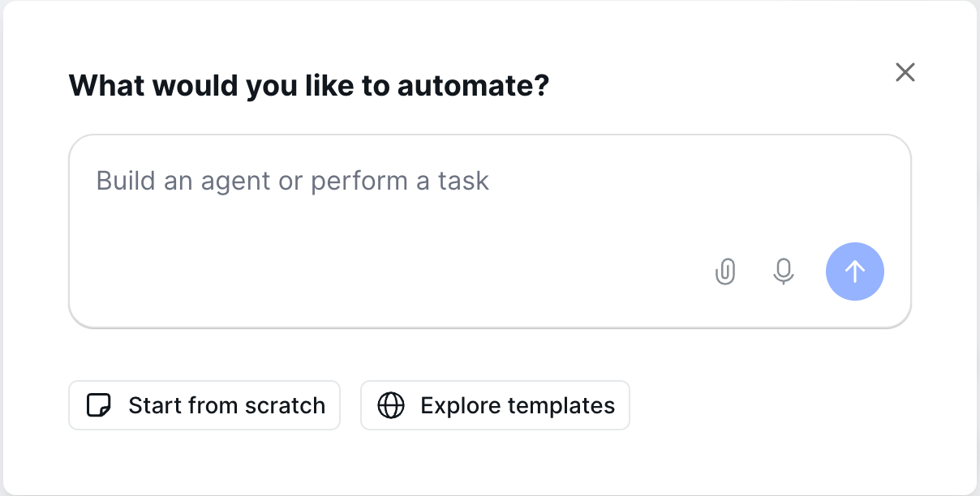
Task: Click the 'Explore templates' text label
Action: [518, 405]
